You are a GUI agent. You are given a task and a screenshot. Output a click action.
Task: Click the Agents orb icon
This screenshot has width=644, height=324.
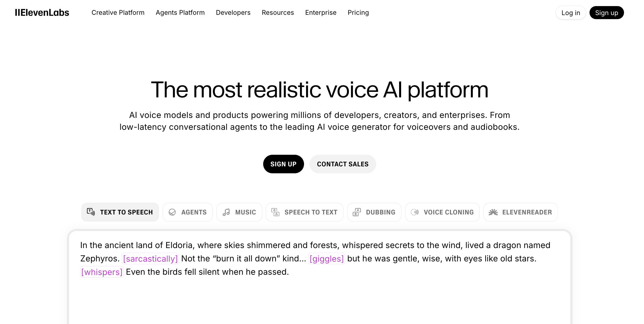tap(173, 212)
